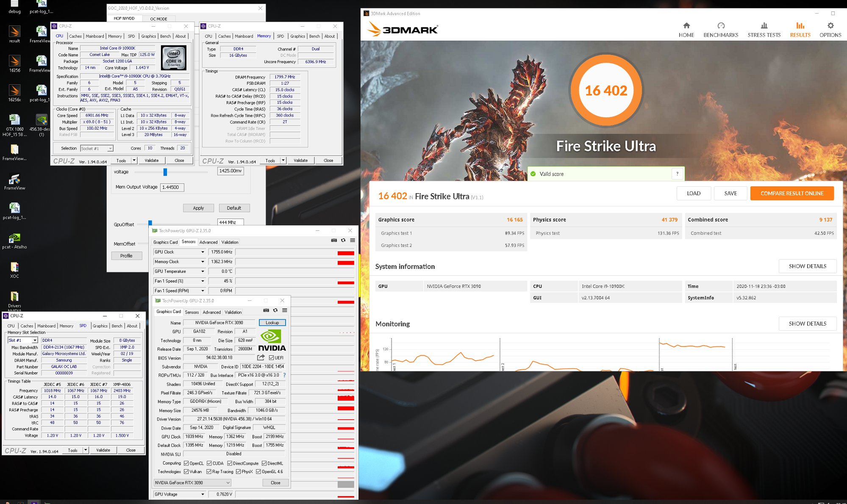Click camera icon in GPU-Z Graphics Card window
Screen dimensions: 847x504
[266, 310]
